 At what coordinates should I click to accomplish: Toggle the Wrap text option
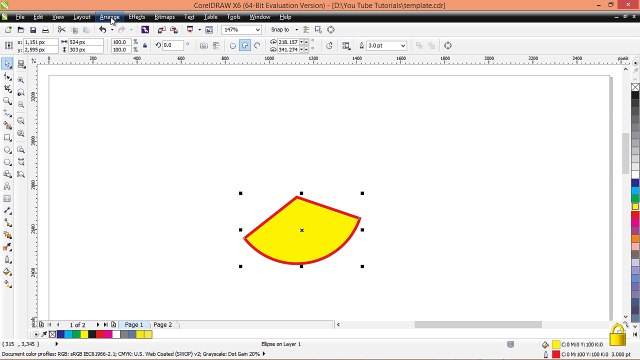click(x=346, y=46)
